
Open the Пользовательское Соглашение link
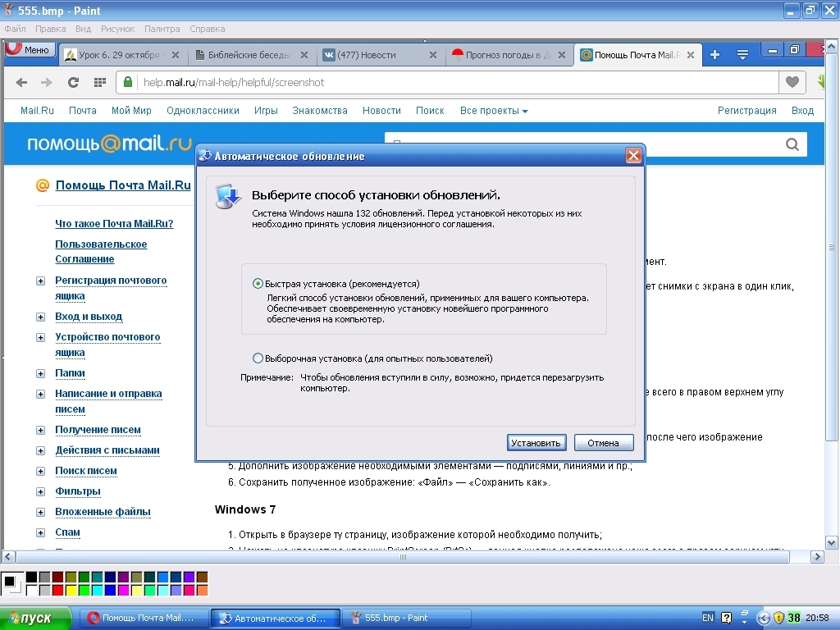(101, 251)
